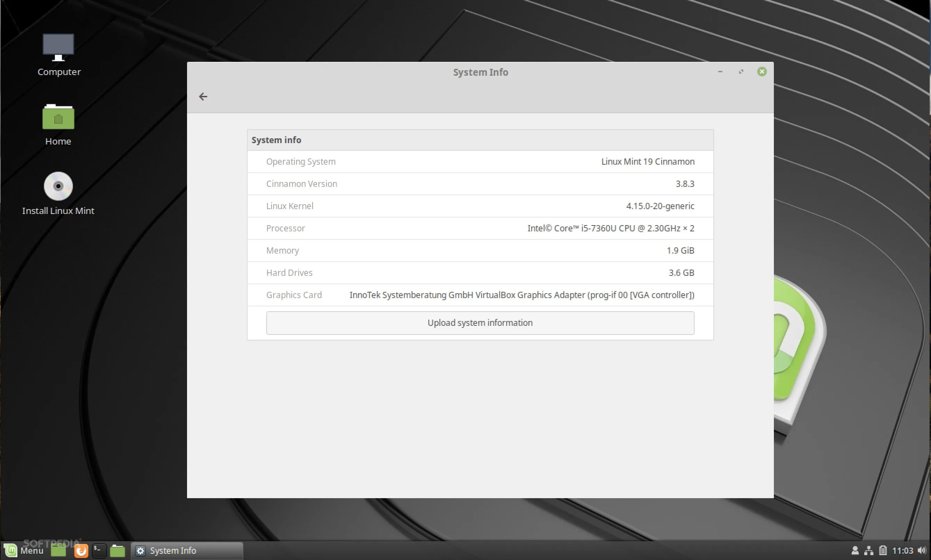Select System Info taskbar window button

tap(186, 551)
